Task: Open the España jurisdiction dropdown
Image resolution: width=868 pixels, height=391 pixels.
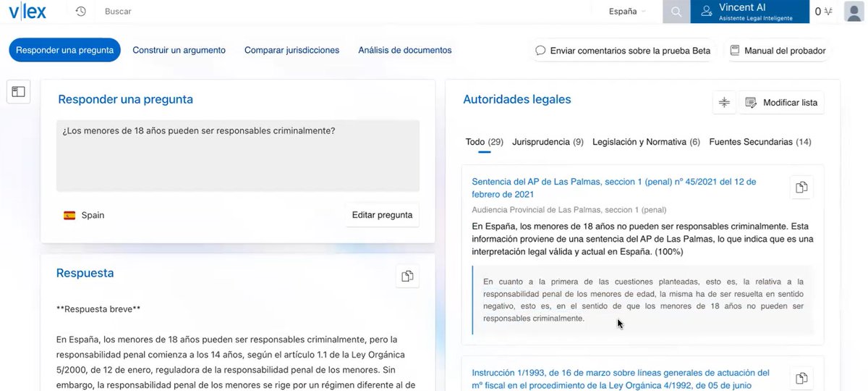Action: coord(627,12)
